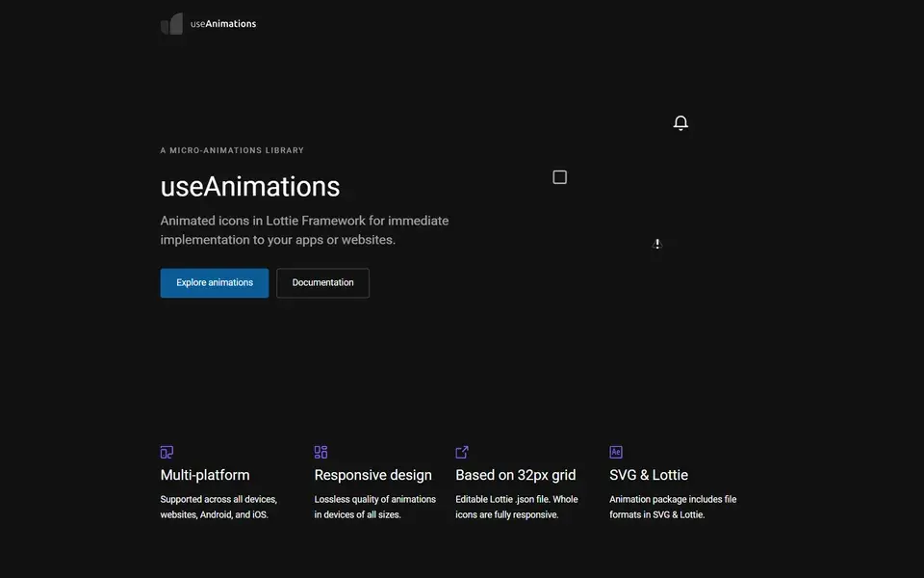
Task: Click the large useAnimations title
Action: coord(250,186)
